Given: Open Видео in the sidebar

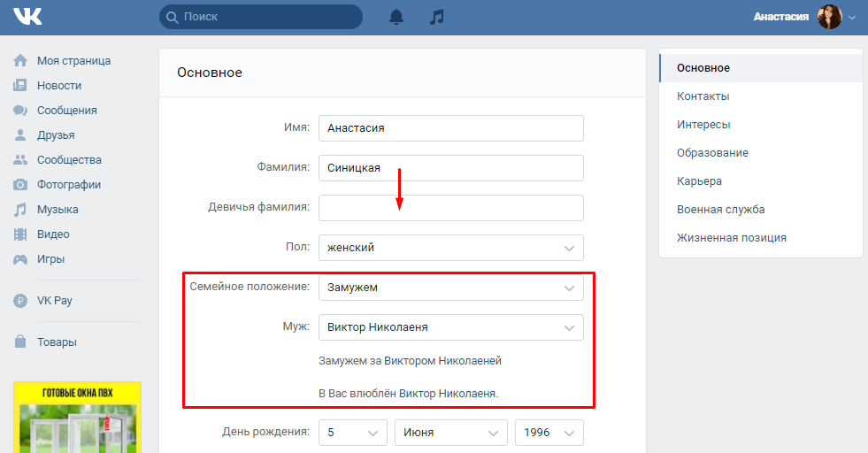Looking at the screenshot, I should (53, 234).
